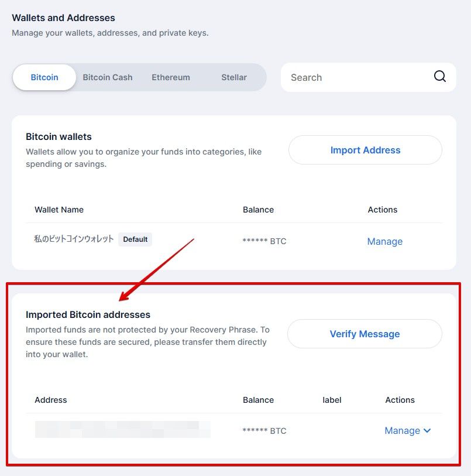The image size is (471, 476).
Task: Click the label column header
Action: [332, 400]
